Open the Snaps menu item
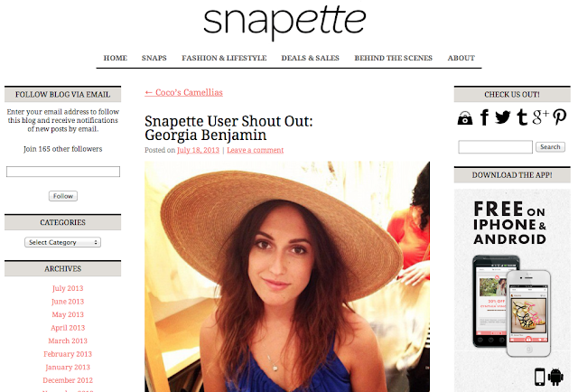The height and width of the screenshot is (392, 578). pos(154,58)
